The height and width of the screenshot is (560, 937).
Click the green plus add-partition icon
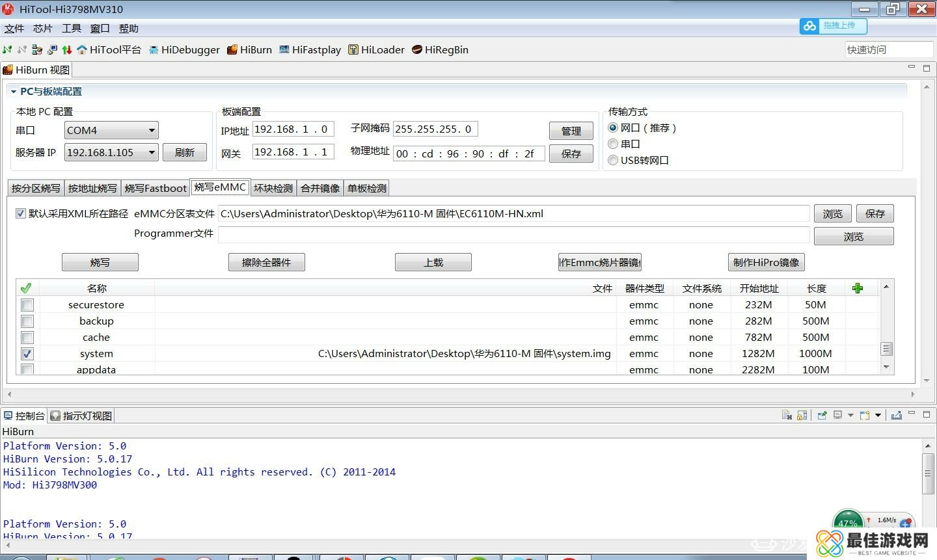[858, 288]
